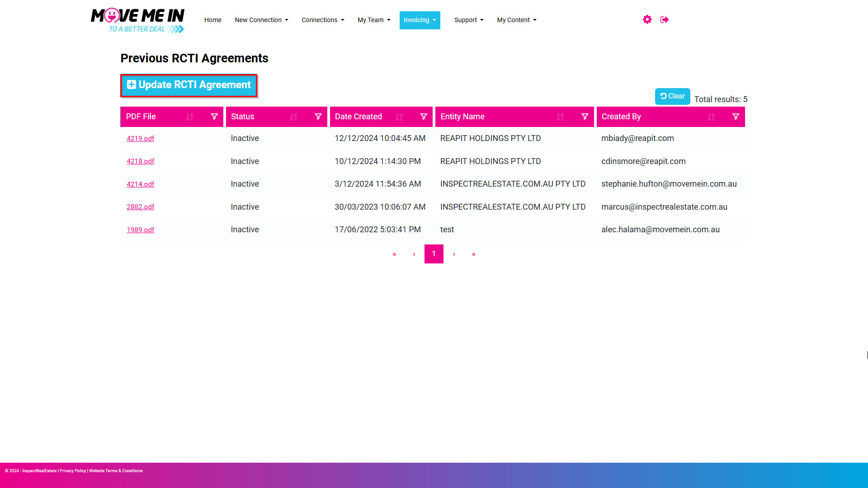Open the Invoicing dropdown menu

[x=420, y=20]
